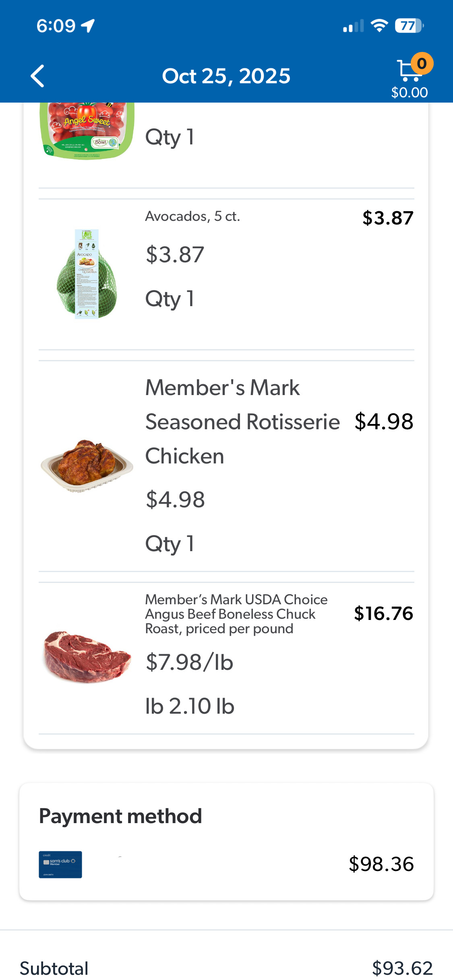Open the shopping cart icon

(407, 71)
